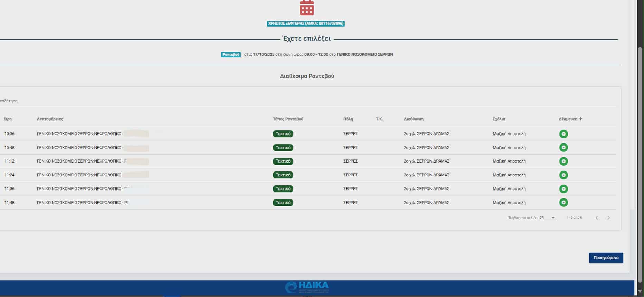
Task: Sort by Τύπος Ραντεβού column header
Action: 288,119
